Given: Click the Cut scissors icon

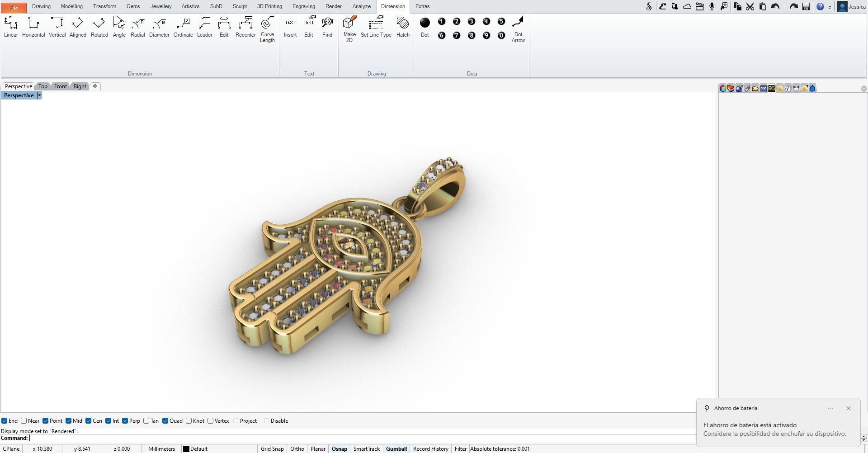Looking at the screenshot, I should pos(750,6).
